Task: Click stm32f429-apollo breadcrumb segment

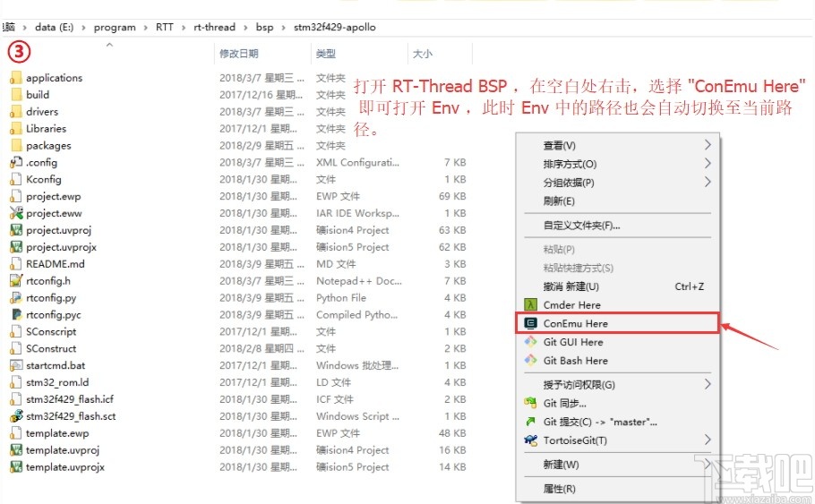Action: [x=335, y=27]
